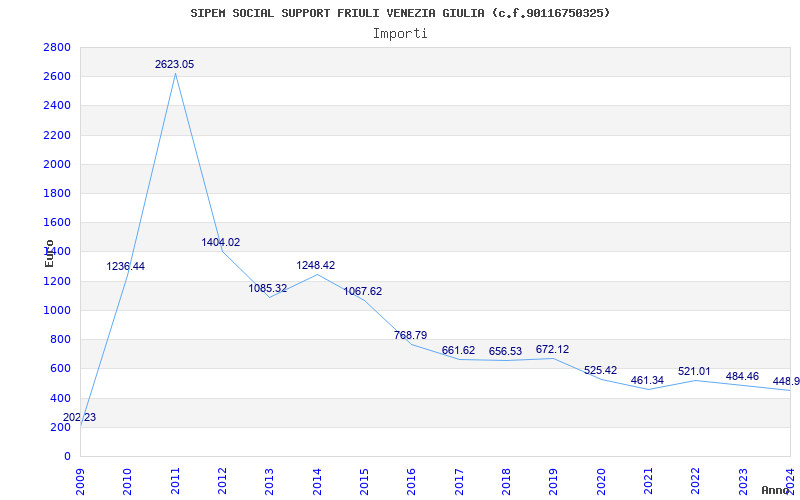Screen dimensions: 800x500
Task: Select the 2623.05 peak data label
Action: pos(174,64)
